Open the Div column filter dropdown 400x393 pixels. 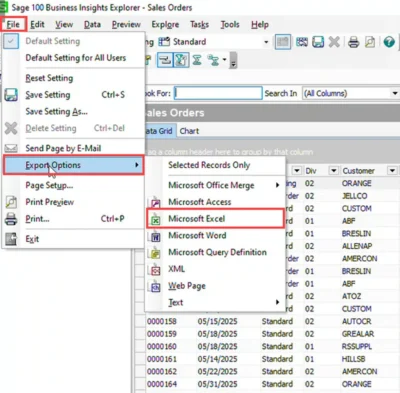click(x=333, y=171)
